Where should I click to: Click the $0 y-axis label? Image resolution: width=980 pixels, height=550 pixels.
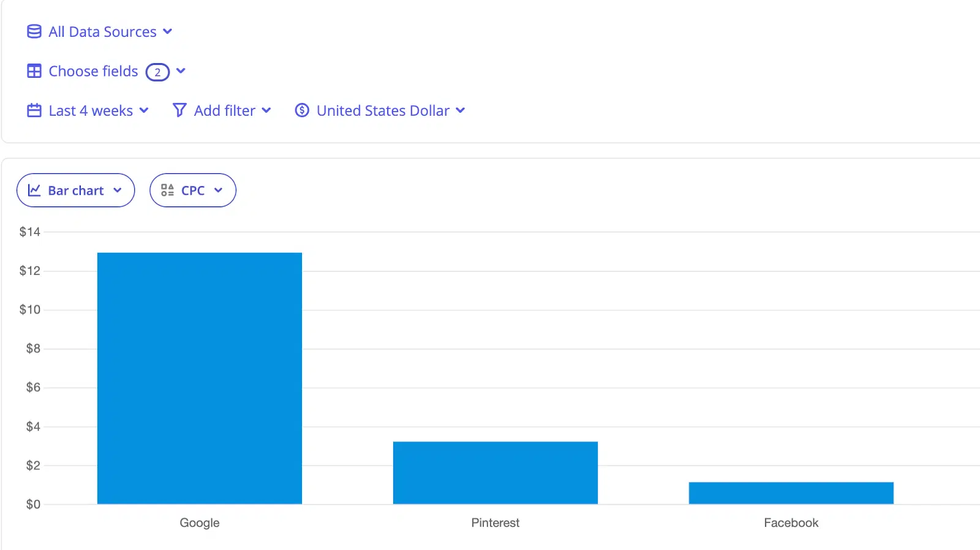33,505
